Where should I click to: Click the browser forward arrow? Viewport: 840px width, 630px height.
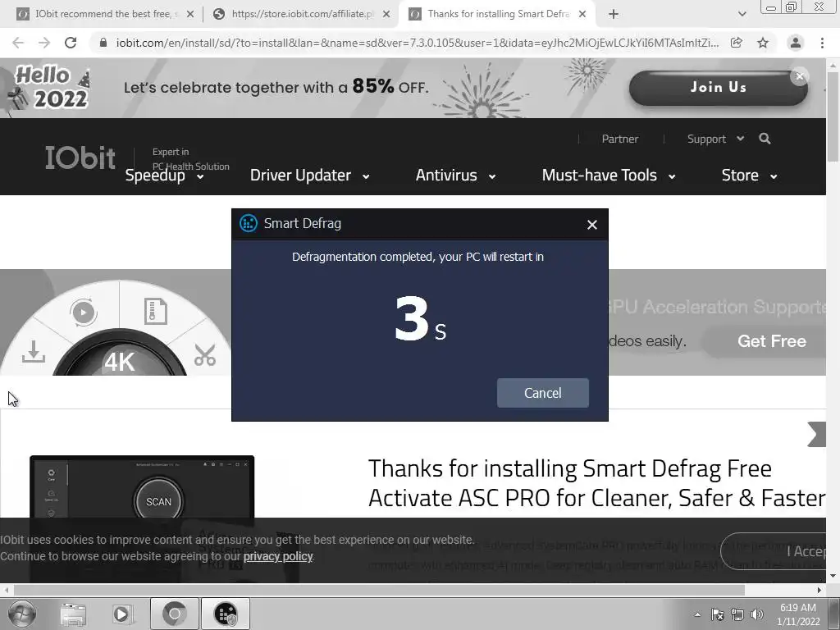[44, 43]
